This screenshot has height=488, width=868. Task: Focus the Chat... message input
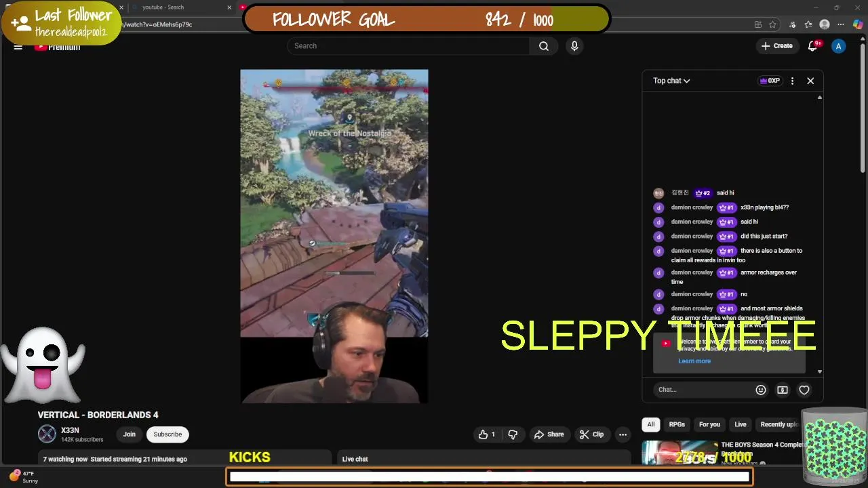pyautogui.click(x=703, y=390)
